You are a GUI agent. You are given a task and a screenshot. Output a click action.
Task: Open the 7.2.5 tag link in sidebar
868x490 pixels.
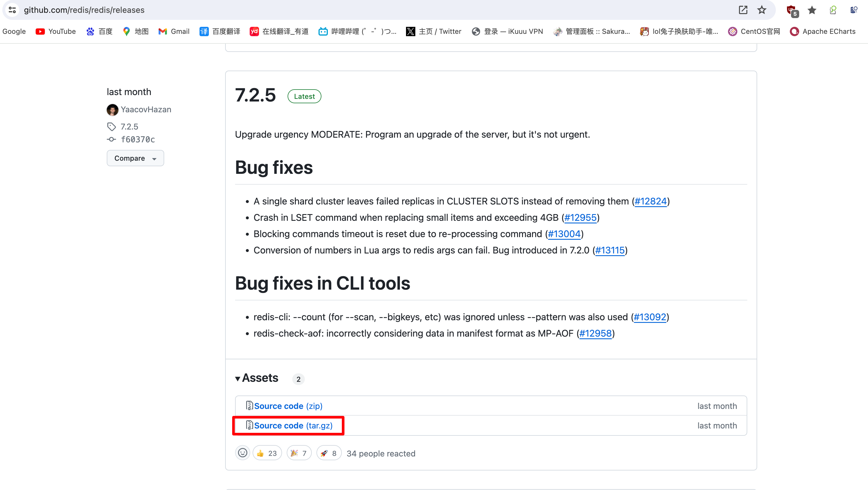point(129,127)
